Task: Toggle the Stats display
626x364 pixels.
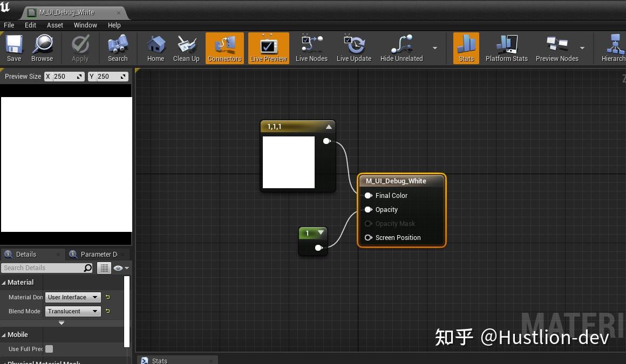Action: pos(465,47)
